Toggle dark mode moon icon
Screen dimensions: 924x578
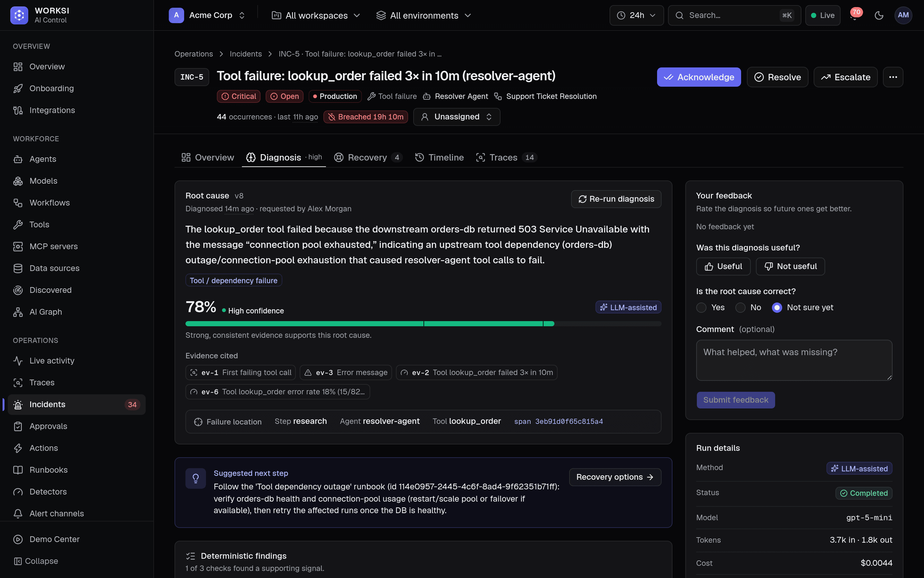[x=879, y=15]
